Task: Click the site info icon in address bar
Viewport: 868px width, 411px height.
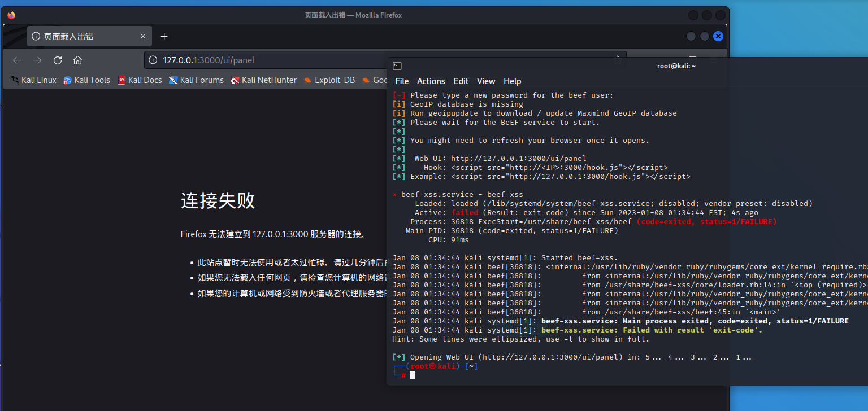Action: (x=153, y=60)
